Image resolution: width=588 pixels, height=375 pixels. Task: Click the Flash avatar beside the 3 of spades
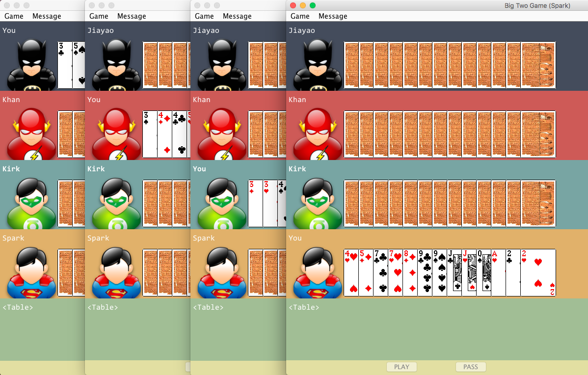point(117,134)
